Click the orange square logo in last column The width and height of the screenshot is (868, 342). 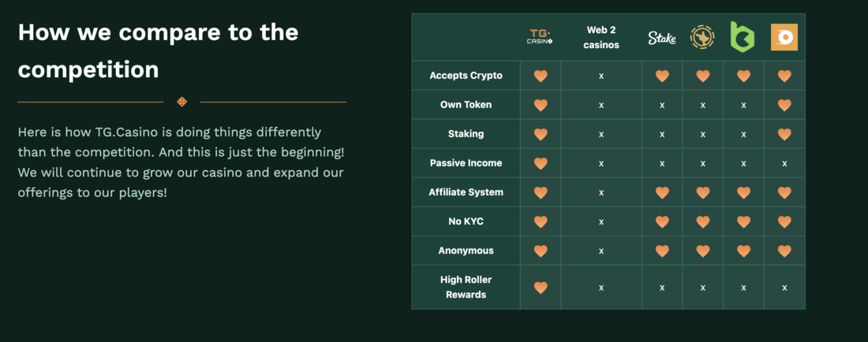point(784,38)
